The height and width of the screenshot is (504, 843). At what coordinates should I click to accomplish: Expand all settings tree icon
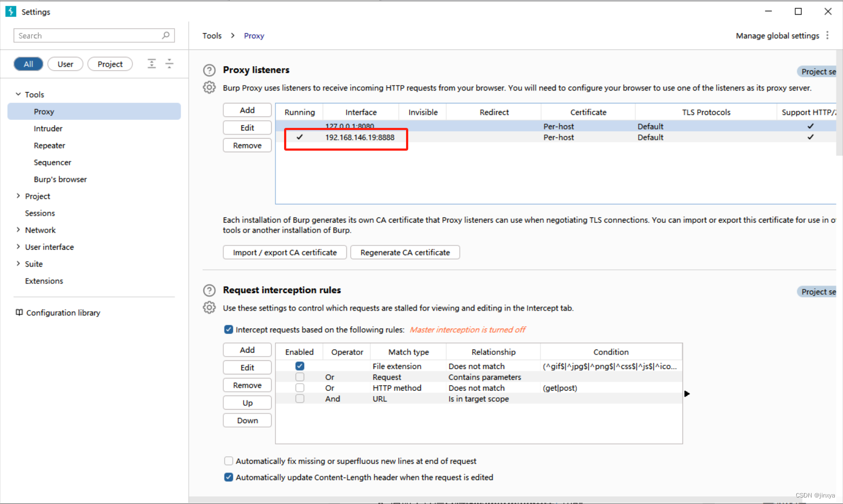pos(152,63)
